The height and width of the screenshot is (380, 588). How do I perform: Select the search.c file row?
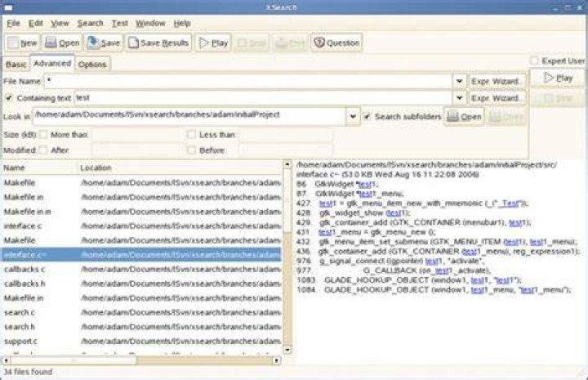coord(142,312)
